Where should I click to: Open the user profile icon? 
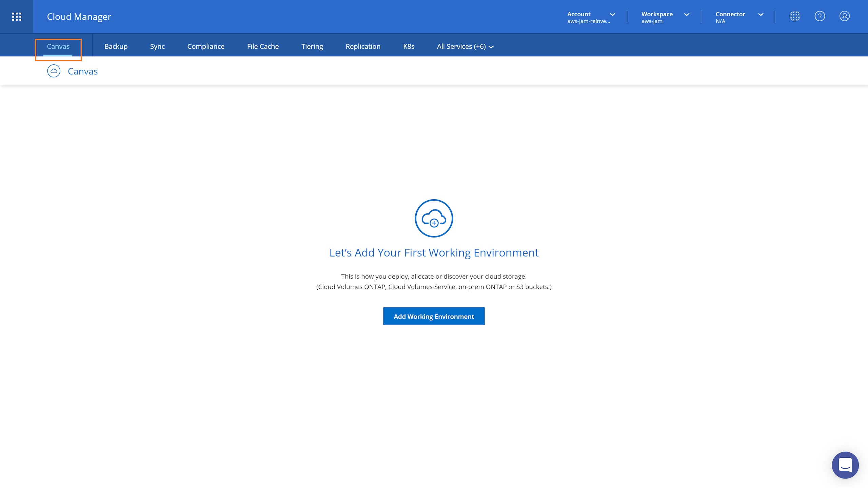point(844,16)
